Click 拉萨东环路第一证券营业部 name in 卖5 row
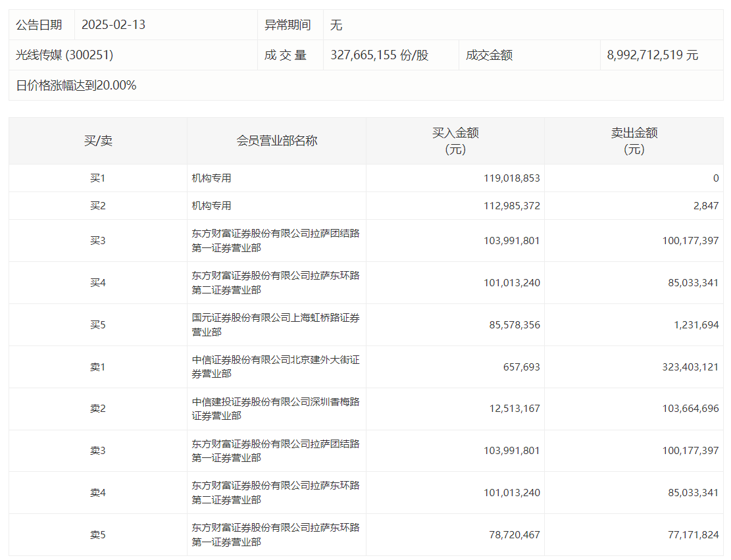This screenshot has width=731, height=560. point(276,534)
